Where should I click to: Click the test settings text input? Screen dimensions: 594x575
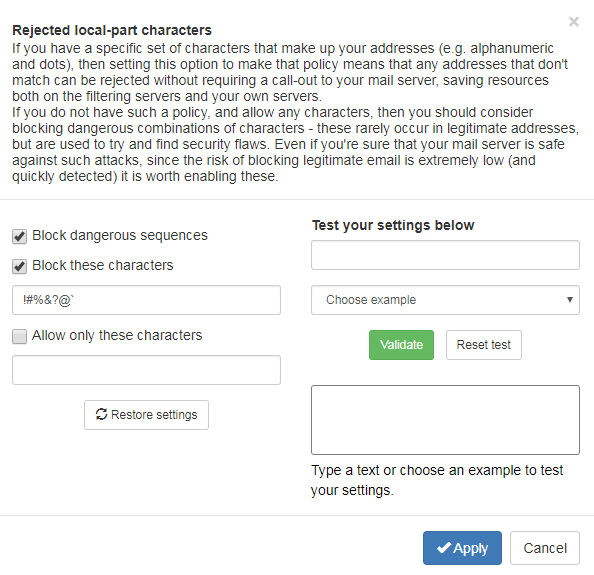(x=445, y=255)
